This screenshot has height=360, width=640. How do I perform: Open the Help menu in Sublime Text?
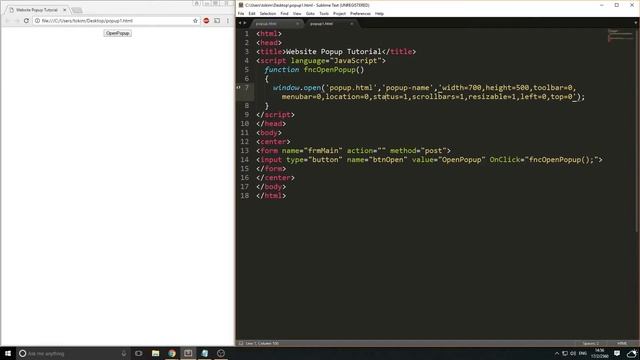379,13
